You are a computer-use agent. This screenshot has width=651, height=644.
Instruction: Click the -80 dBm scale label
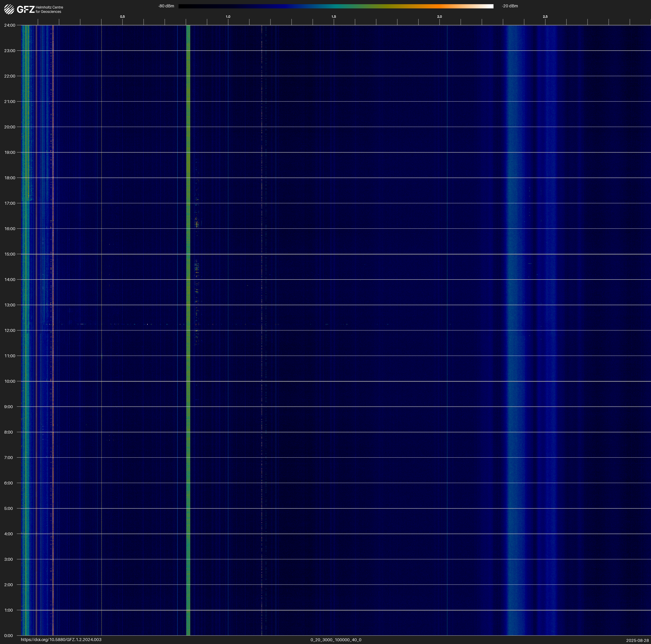(166, 6)
